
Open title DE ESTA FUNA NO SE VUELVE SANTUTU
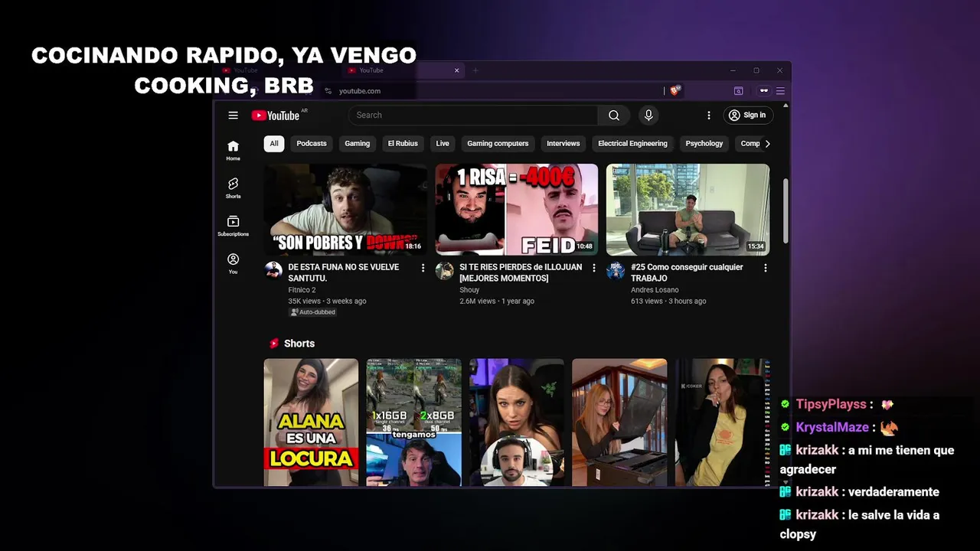(x=344, y=272)
